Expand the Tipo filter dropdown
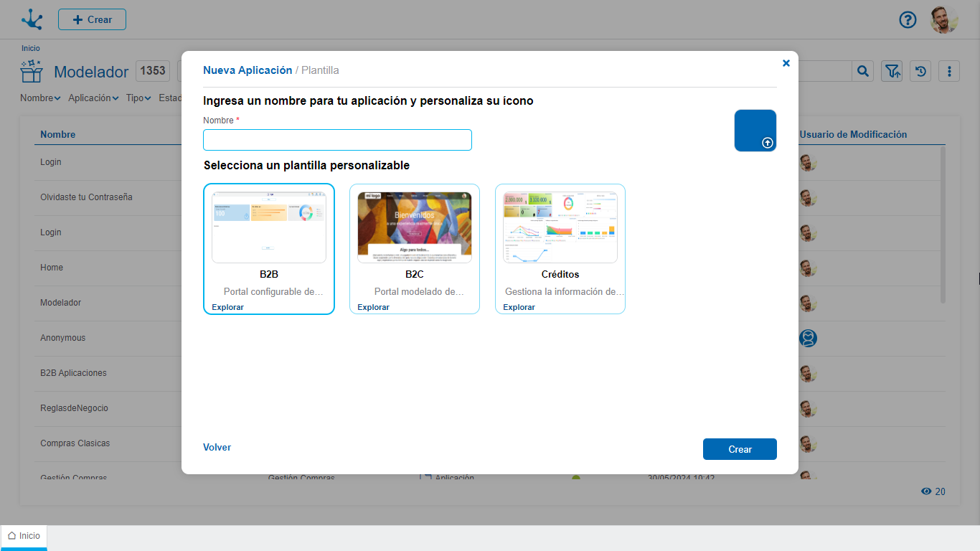The width and height of the screenshot is (980, 551). [138, 98]
